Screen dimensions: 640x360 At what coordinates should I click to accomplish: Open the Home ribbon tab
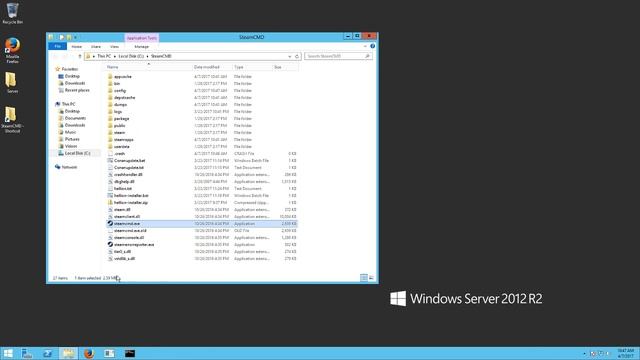[77, 47]
